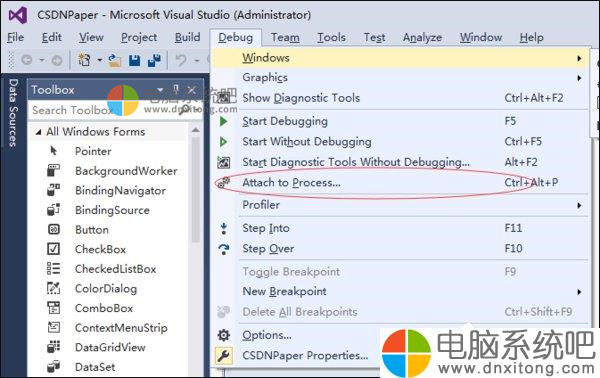
Task: Click the Navigate Forward toolbar arrow
Action: tap(57, 60)
